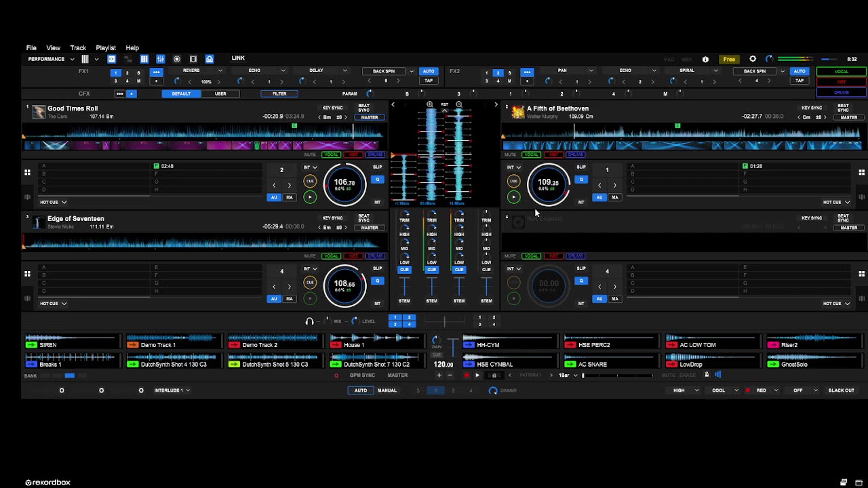Toggle the metronome icon in sequencer
868x488 pixels.
click(707, 375)
